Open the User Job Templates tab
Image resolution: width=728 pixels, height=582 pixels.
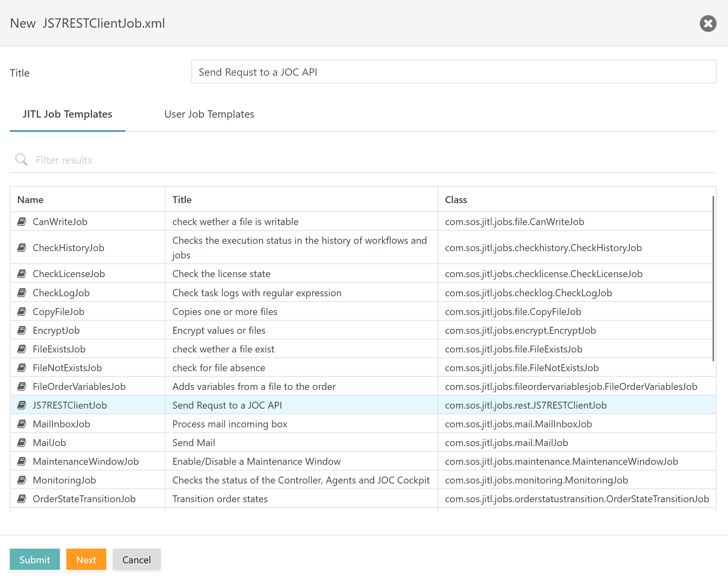209,114
